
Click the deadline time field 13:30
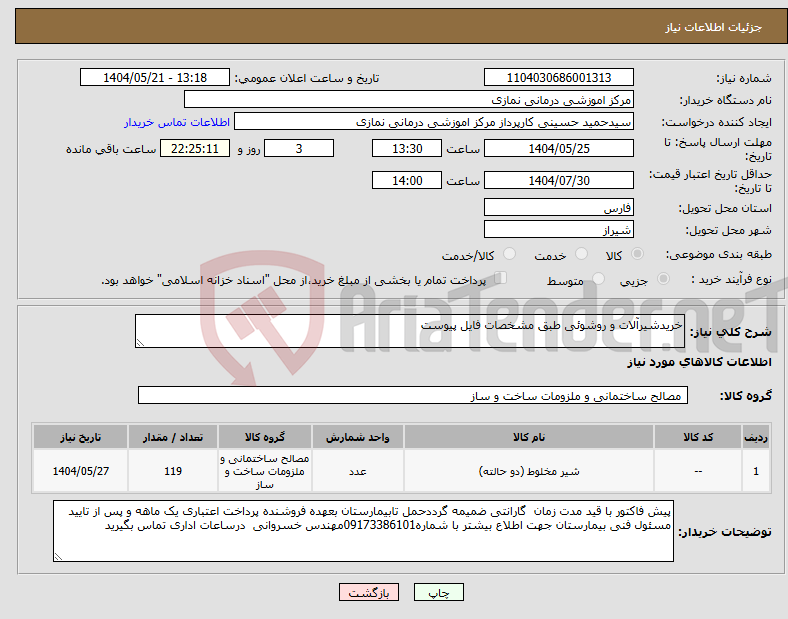click(x=407, y=148)
